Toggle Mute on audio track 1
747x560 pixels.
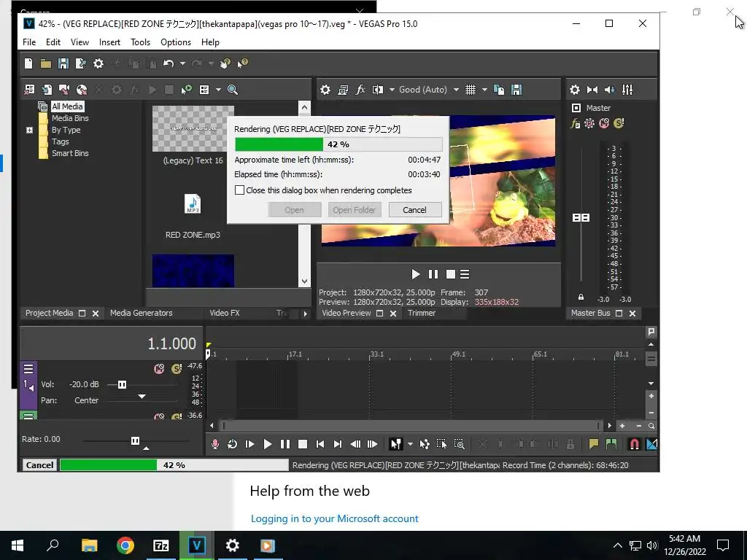159,368
